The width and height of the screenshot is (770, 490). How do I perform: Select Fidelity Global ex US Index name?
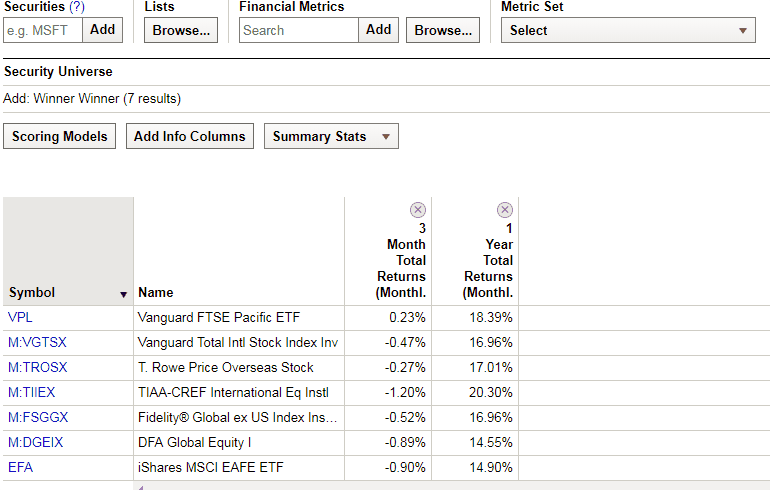click(237, 417)
